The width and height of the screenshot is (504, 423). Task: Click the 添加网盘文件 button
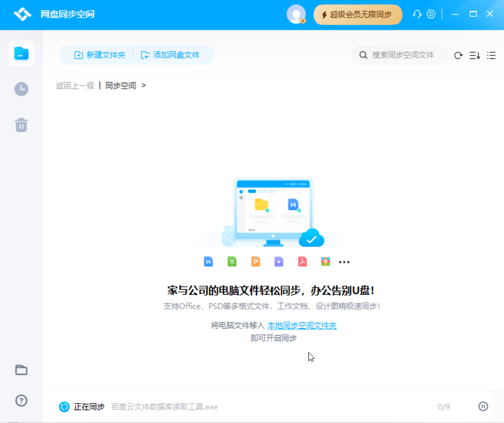tap(171, 55)
